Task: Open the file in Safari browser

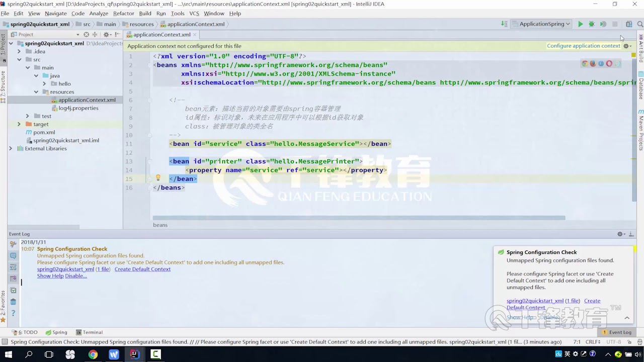Action: pos(601,64)
